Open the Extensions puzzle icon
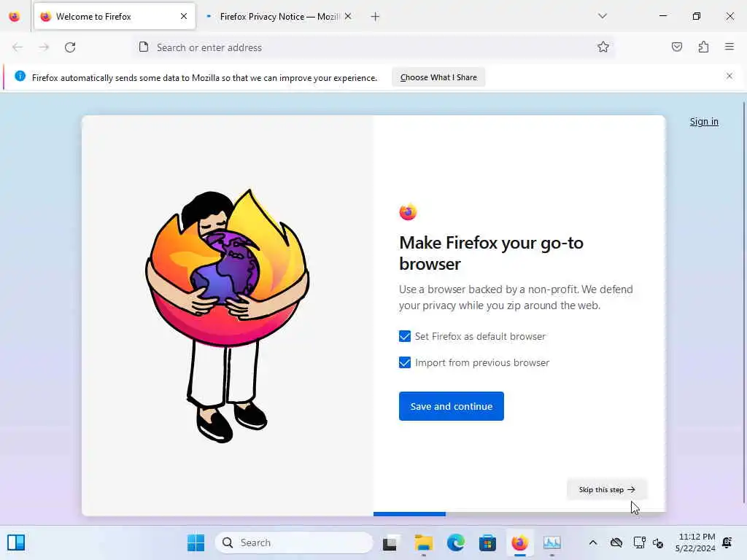The width and height of the screenshot is (747, 560). (704, 47)
